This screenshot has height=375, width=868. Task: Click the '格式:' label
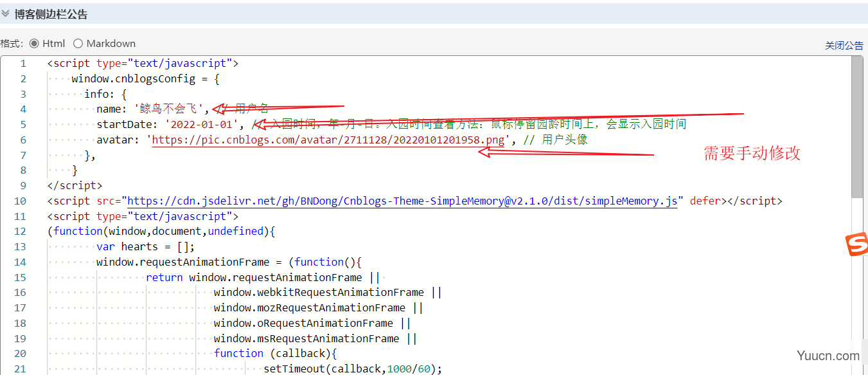12,44
